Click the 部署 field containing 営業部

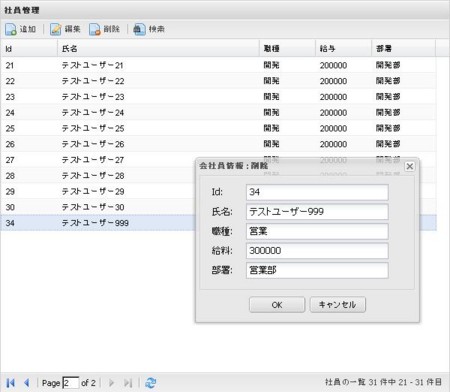tap(317, 270)
